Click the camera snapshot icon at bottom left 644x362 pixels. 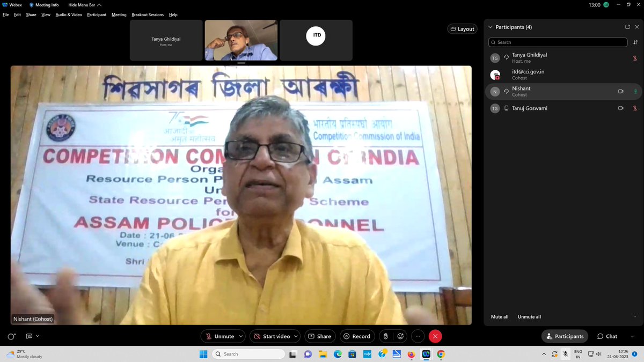(x=10, y=336)
